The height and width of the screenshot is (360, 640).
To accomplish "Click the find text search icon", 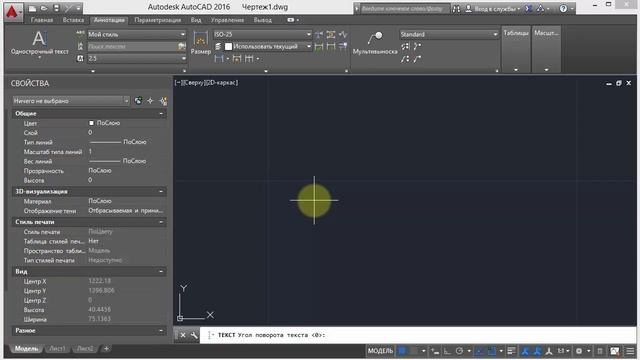I will pyautogui.click(x=182, y=47).
